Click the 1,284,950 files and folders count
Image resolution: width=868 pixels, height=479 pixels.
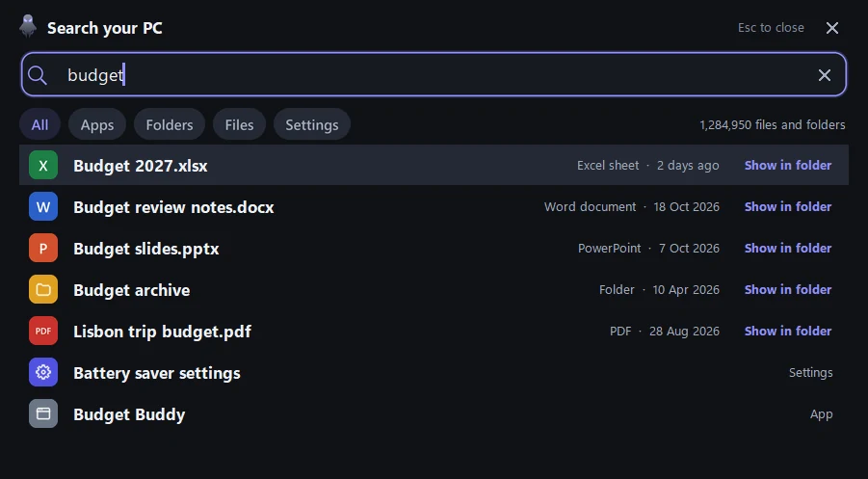pos(773,124)
